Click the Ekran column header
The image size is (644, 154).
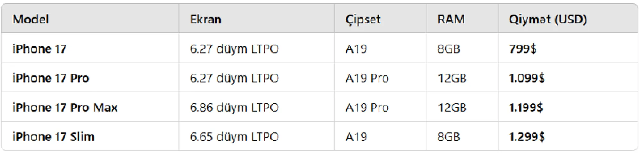[x=206, y=20]
